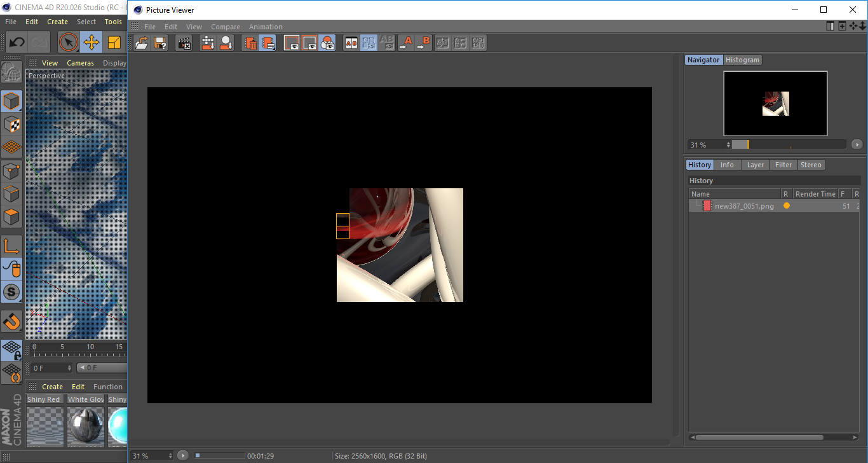Open the View menu in Picture Viewer
Screen dimensions: 868x463
click(x=194, y=27)
